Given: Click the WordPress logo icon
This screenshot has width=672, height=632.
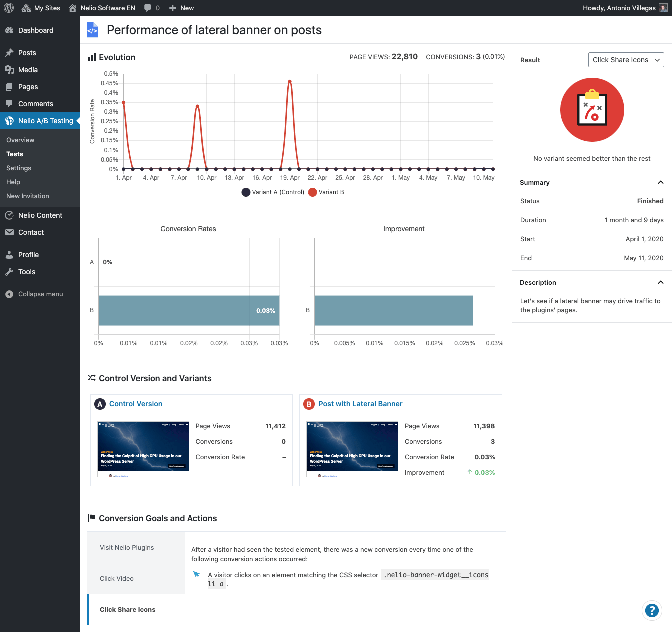Looking at the screenshot, I should 9,8.
